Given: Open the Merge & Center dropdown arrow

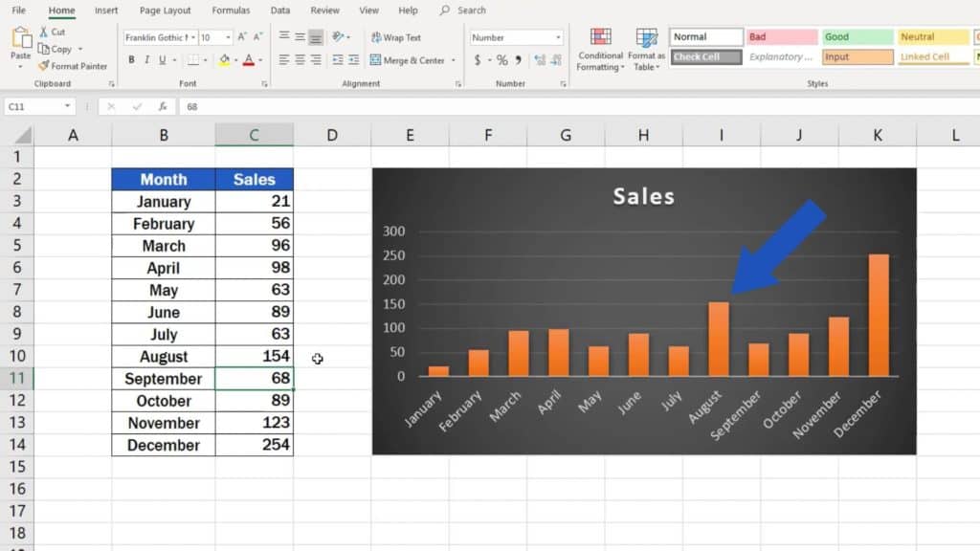Looking at the screenshot, I should pyautogui.click(x=455, y=59).
